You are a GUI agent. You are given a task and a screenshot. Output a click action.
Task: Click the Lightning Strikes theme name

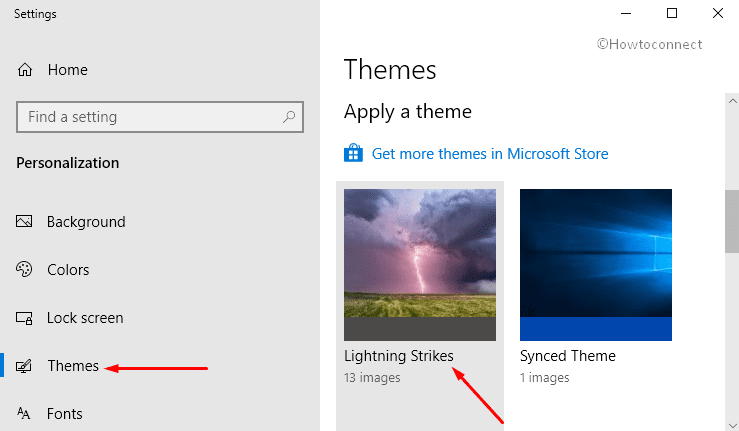click(399, 356)
